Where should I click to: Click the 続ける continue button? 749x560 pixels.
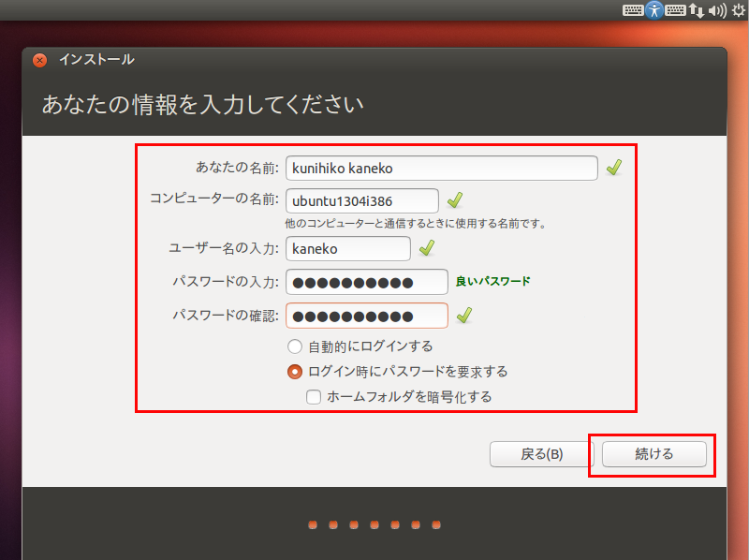click(654, 454)
